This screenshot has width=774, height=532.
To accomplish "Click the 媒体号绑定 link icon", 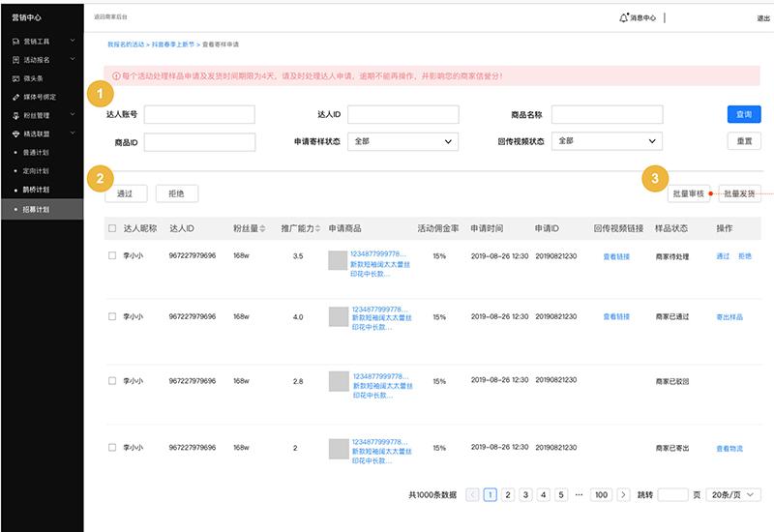I will pyautogui.click(x=15, y=97).
